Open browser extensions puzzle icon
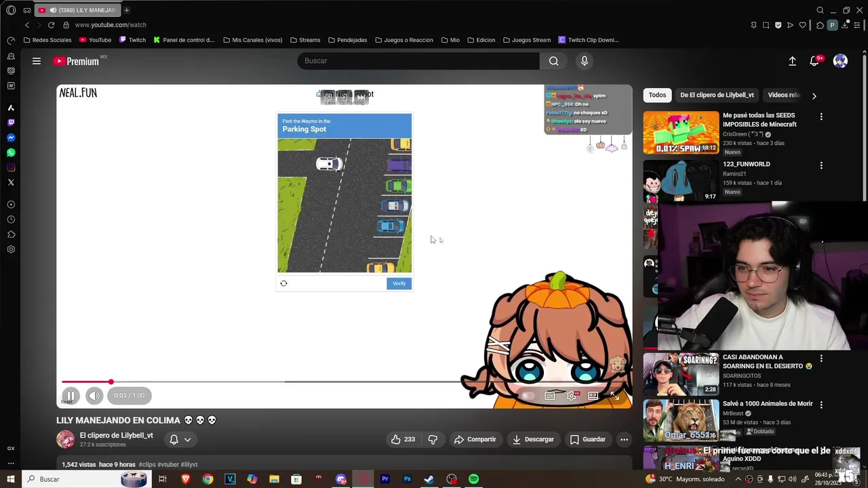Screen dimensions: 868x488 pyautogui.click(x=820, y=25)
